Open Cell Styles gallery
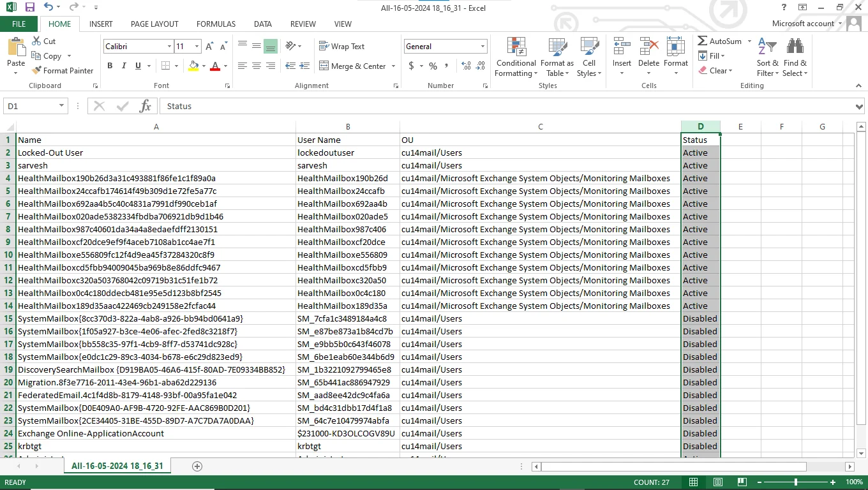 [x=589, y=57]
